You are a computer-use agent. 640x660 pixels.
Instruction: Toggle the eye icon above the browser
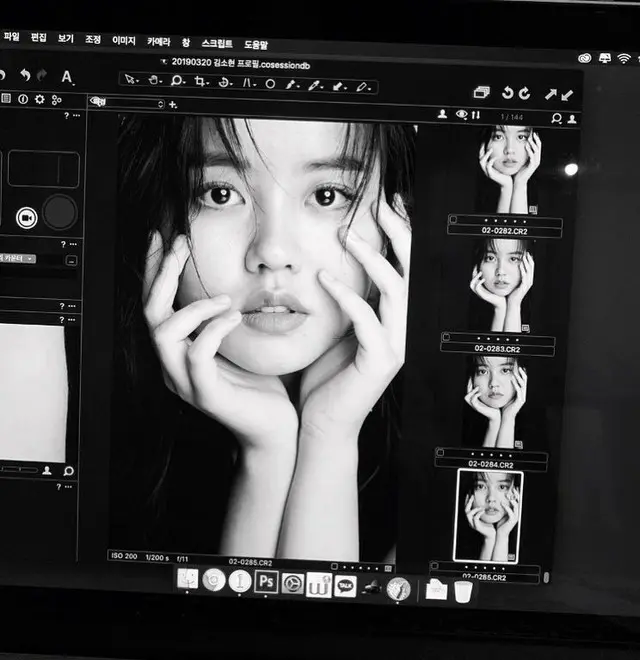tap(461, 115)
